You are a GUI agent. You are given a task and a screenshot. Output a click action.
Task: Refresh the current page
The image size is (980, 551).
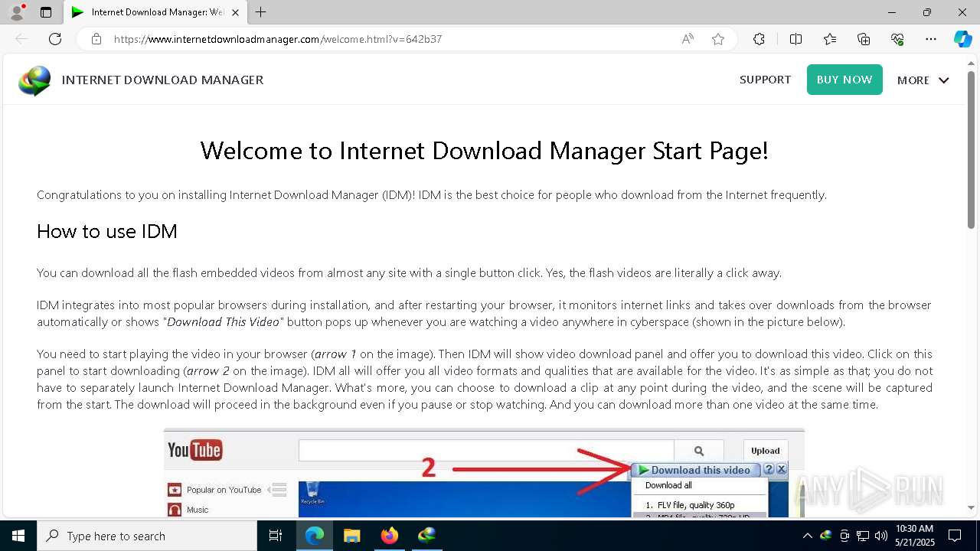pos(55,39)
